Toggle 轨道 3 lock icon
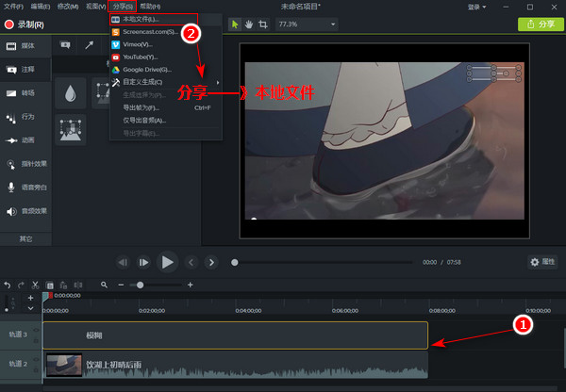 point(36,340)
